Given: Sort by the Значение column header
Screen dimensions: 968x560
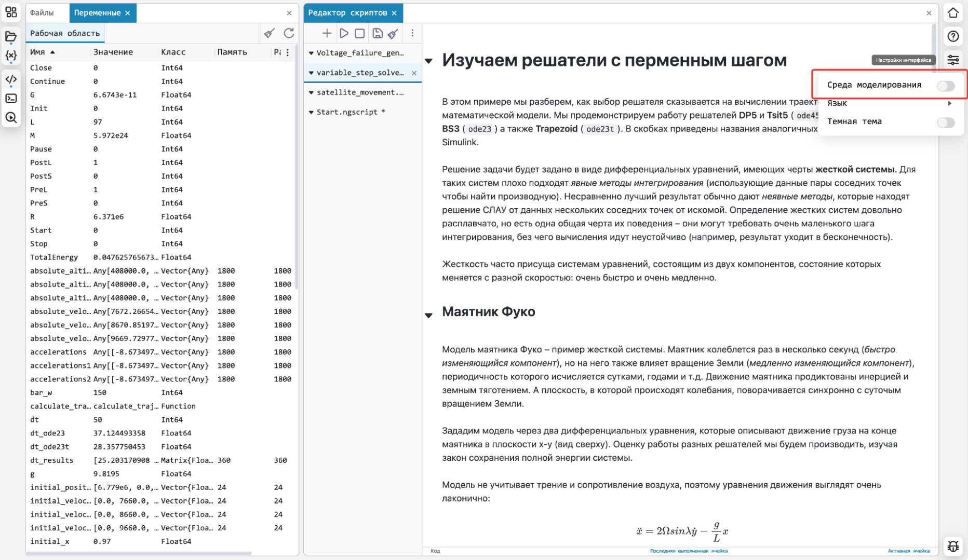Looking at the screenshot, I should point(113,52).
